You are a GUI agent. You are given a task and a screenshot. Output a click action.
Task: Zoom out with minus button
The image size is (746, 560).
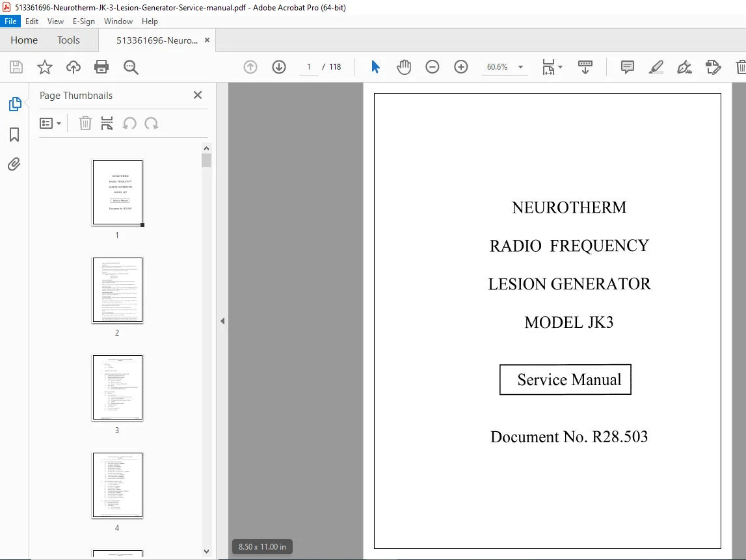432,67
